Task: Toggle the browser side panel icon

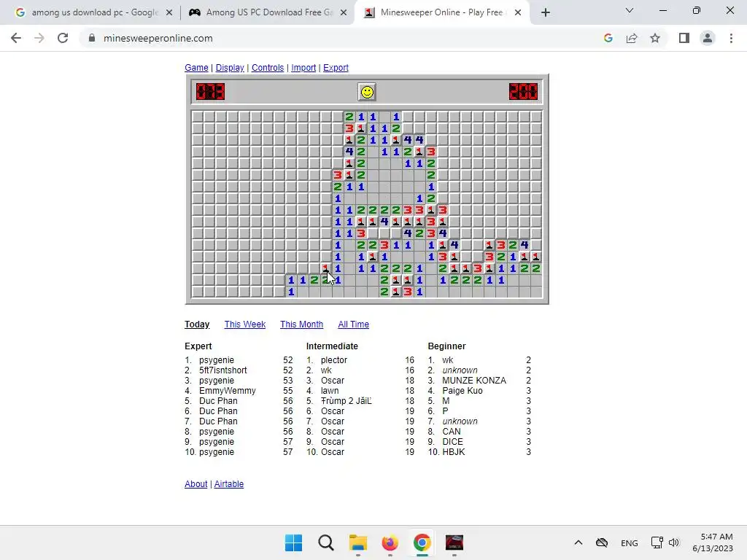Action: [x=684, y=38]
